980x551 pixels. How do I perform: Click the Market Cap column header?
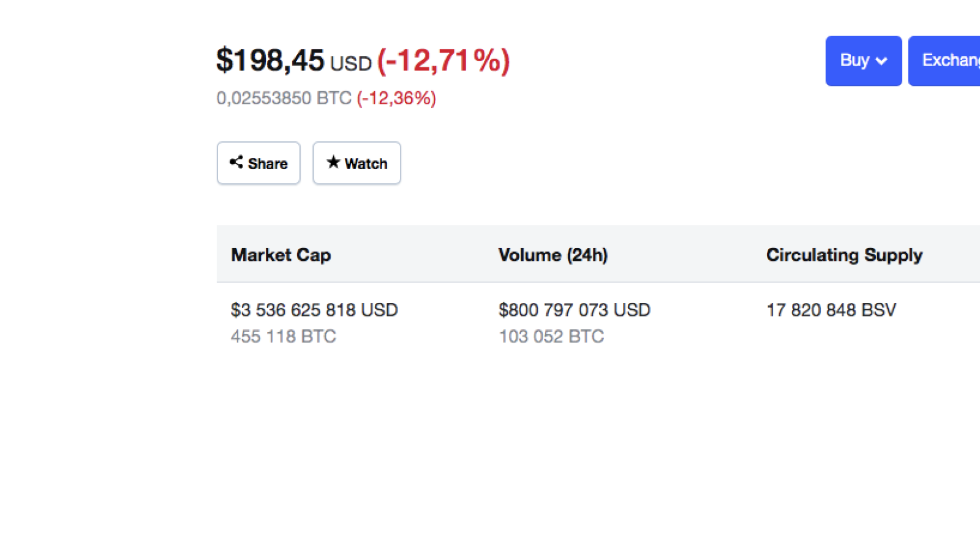pyautogui.click(x=281, y=255)
